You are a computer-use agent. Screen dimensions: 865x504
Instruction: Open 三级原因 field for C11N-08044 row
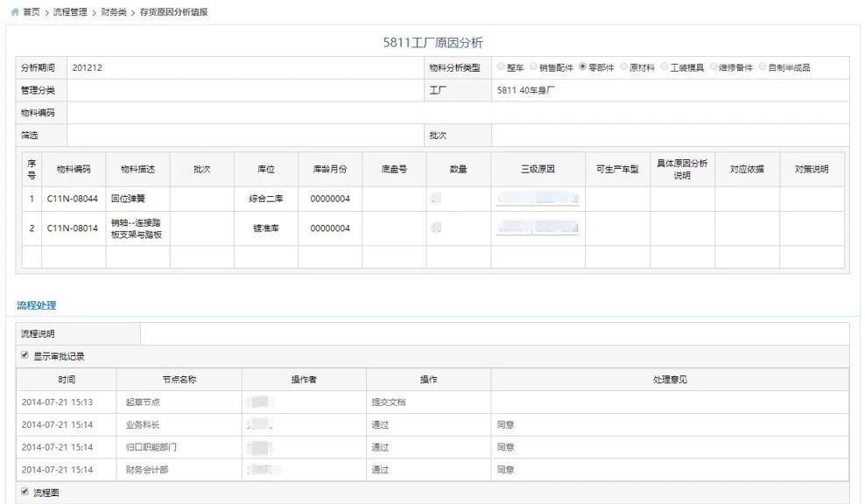coord(538,199)
